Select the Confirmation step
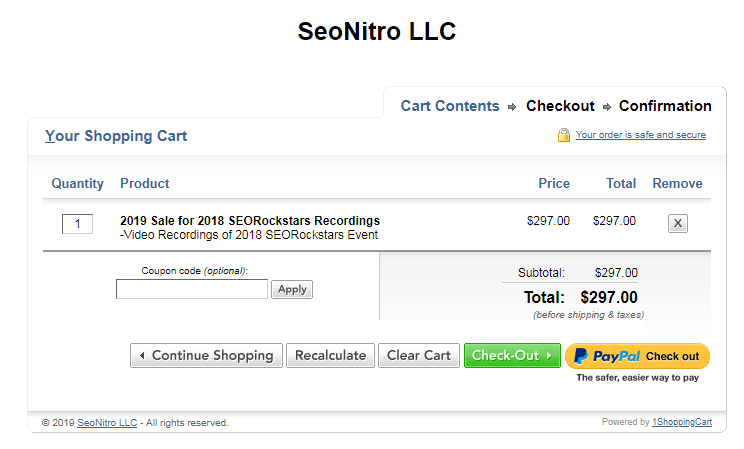Image resolution: width=744 pixels, height=449 pixels. [x=665, y=106]
